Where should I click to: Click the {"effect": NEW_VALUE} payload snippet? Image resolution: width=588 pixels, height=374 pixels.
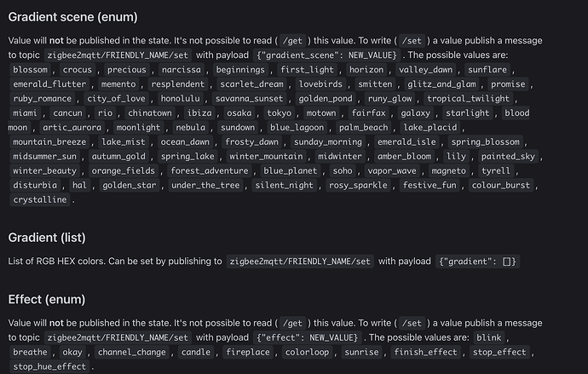[x=307, y=337]
